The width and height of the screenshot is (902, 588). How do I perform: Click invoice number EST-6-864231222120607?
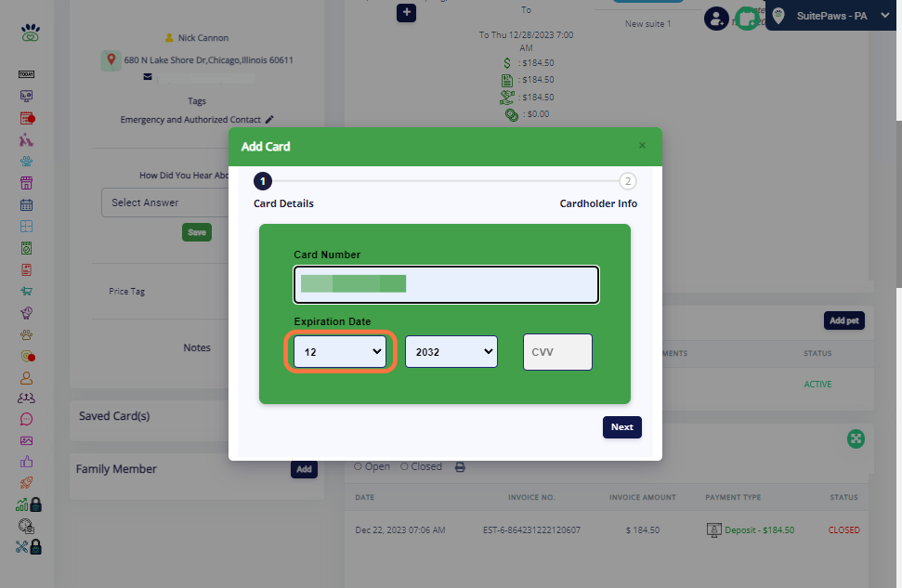(x=531, y=529)
